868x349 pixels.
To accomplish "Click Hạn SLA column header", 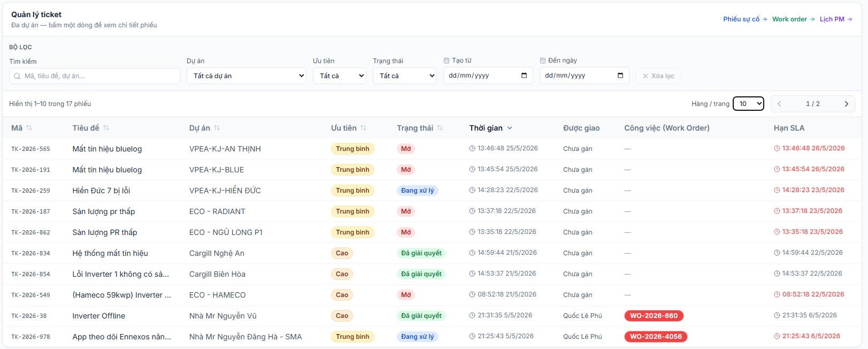I will tap(789, 128).
